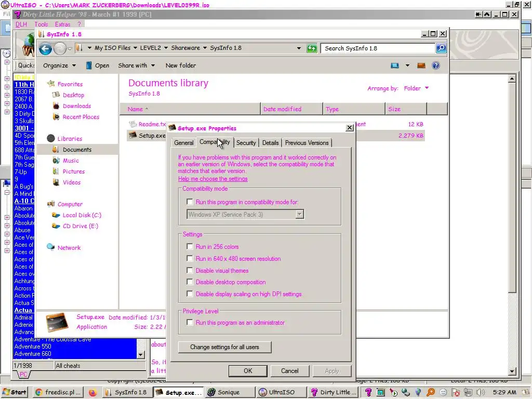Select Videos library
This screenshot has width=532, height=399.
[x=72, y=182]
